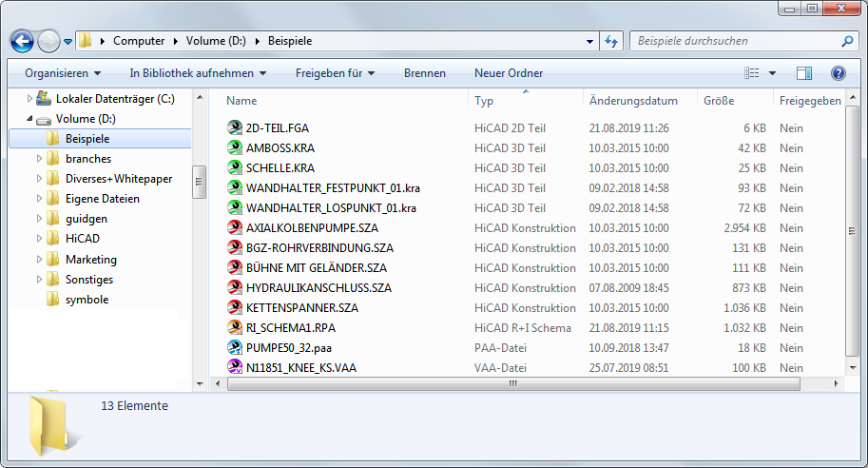Screen dimensions: 868x468
Task: Click the file list horizontal scrollbar thumb
Action: tap(513, 383)
